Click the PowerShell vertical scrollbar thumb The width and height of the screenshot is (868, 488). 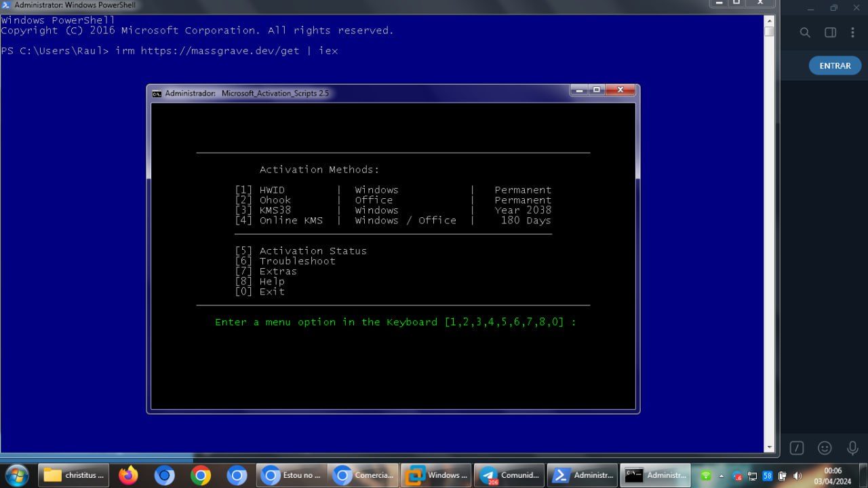(769, 32)
